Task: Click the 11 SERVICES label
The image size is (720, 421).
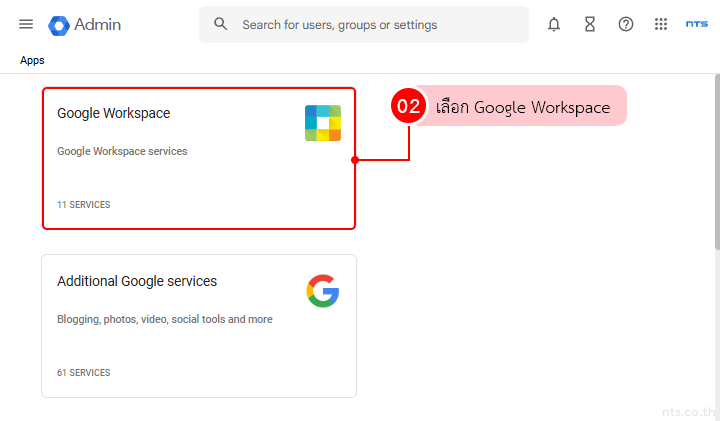Action: pos(83,205)
